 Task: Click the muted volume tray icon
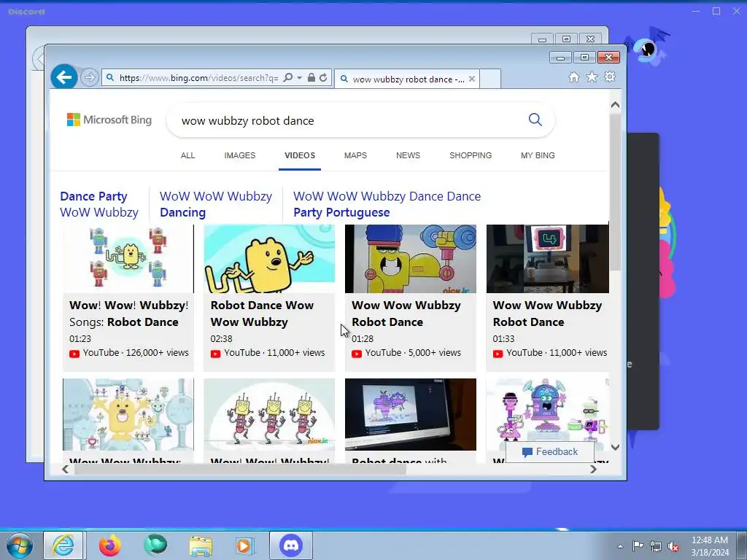pyautogui.click(x=673, y=547)
